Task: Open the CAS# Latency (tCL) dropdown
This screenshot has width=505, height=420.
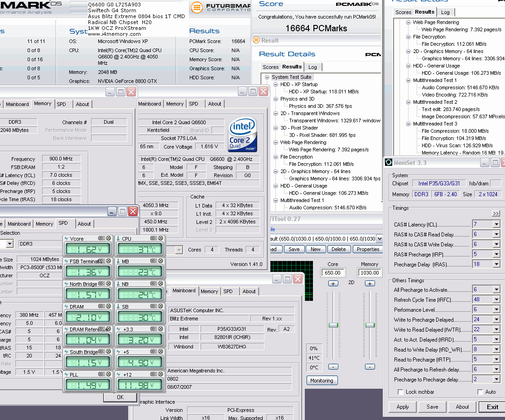Action: point(496,224)
